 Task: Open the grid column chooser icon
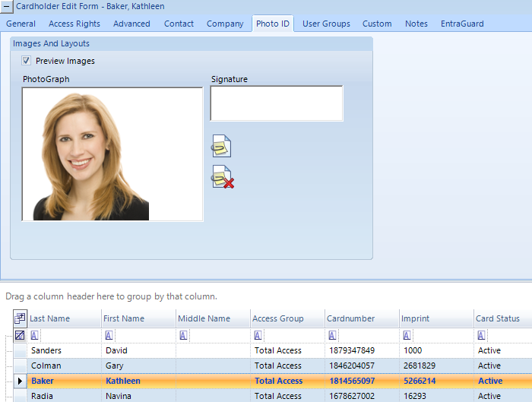click(21, 319)
